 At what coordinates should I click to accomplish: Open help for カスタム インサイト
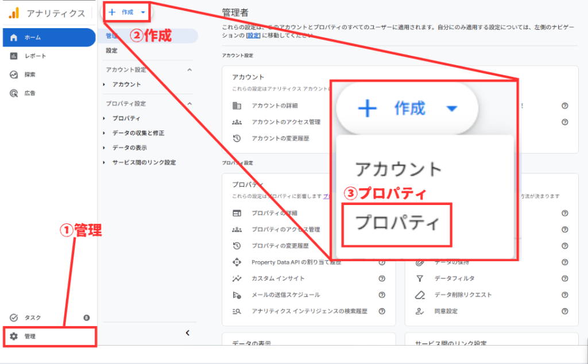point(382,278)
